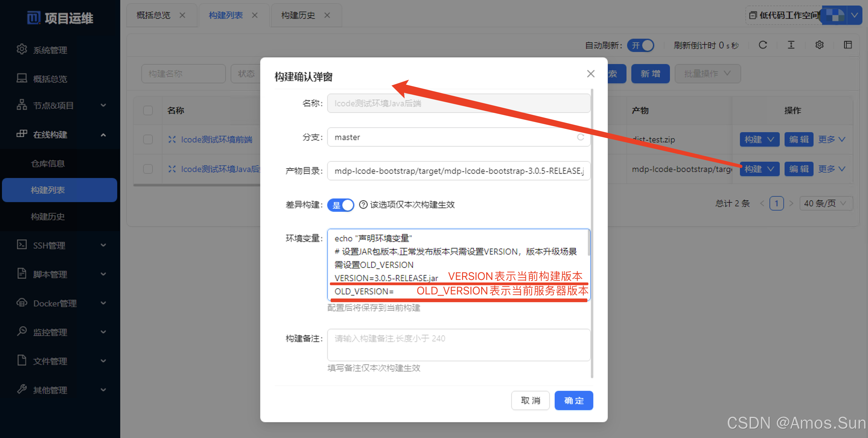Click fullscreen icon beside lcode测试环境前端

coord(172,139)
